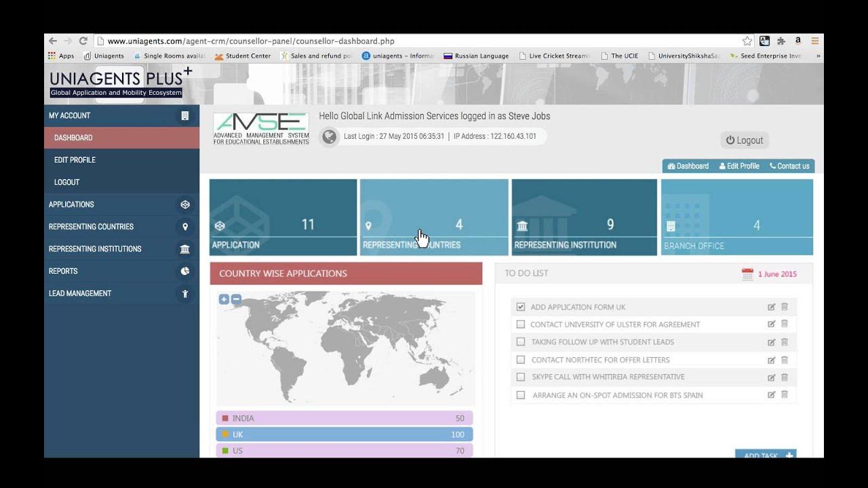Zoom in map with plus icon
The image size is (868, 488).
(224, 299)
